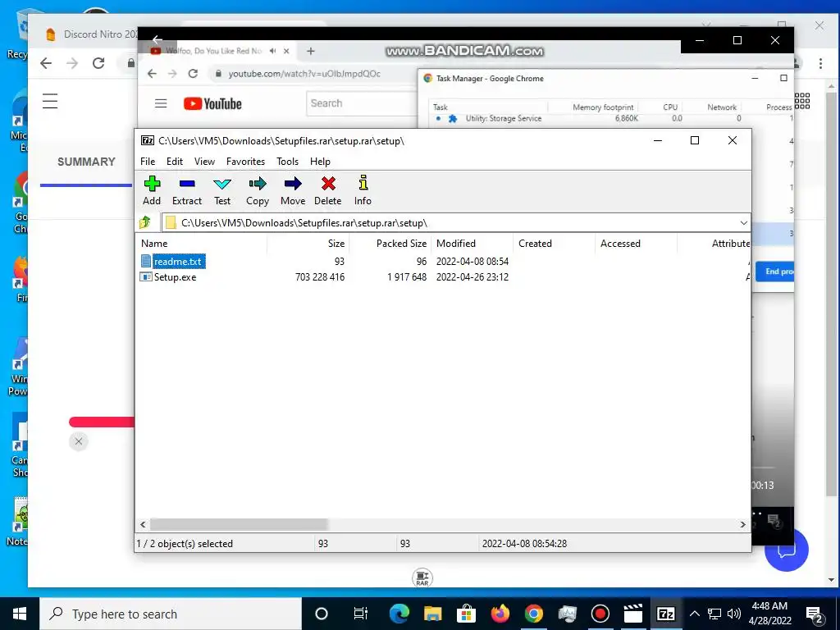The width and height of the screenshot is (840, 630).
Task: Reload the Discord Nitro browser page
Action: click(x=98, y=63)
